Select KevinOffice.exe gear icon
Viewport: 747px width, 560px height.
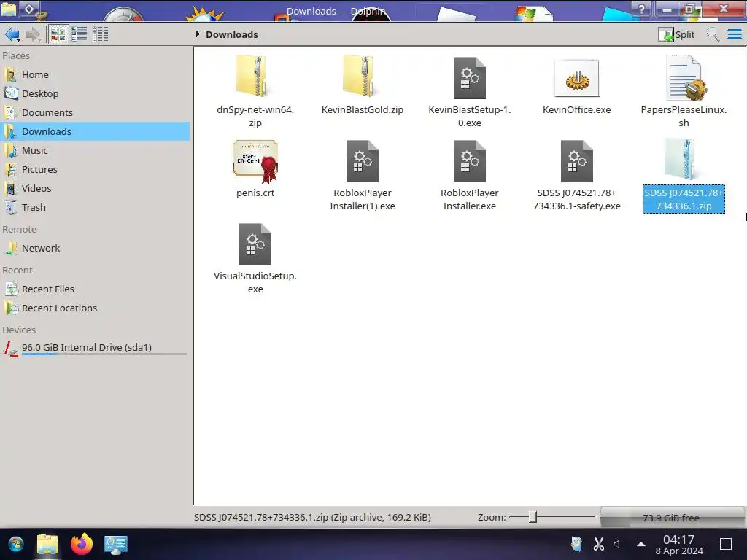tap(576, 78)
